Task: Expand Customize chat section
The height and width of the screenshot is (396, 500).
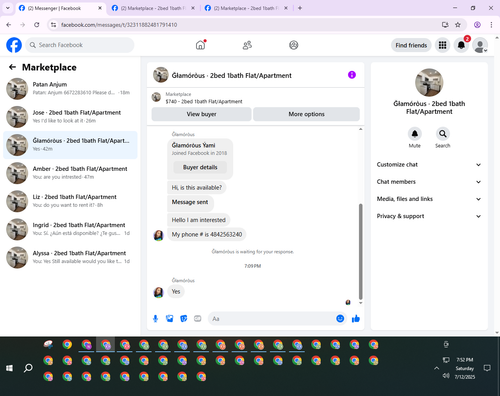Action: pos(429,165)
